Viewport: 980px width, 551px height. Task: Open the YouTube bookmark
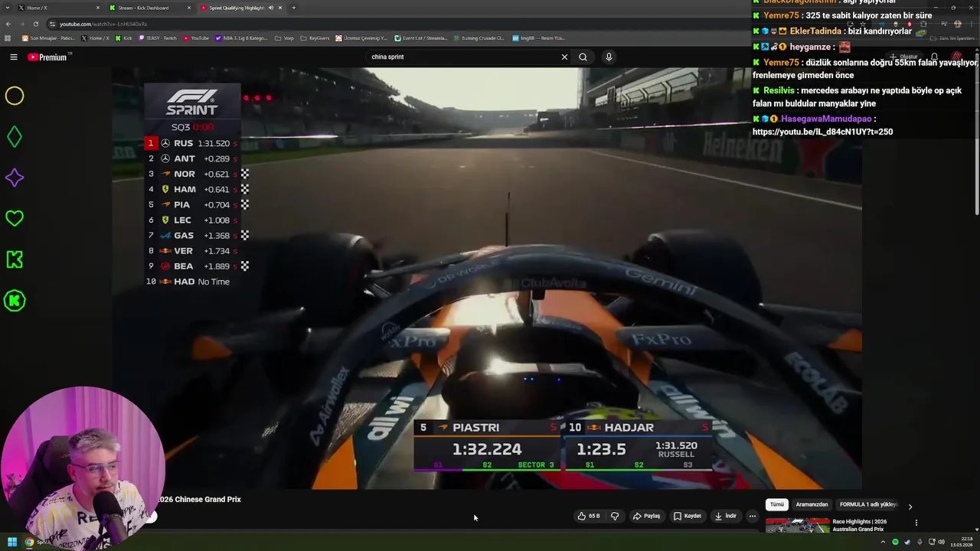tap(196, 37)
